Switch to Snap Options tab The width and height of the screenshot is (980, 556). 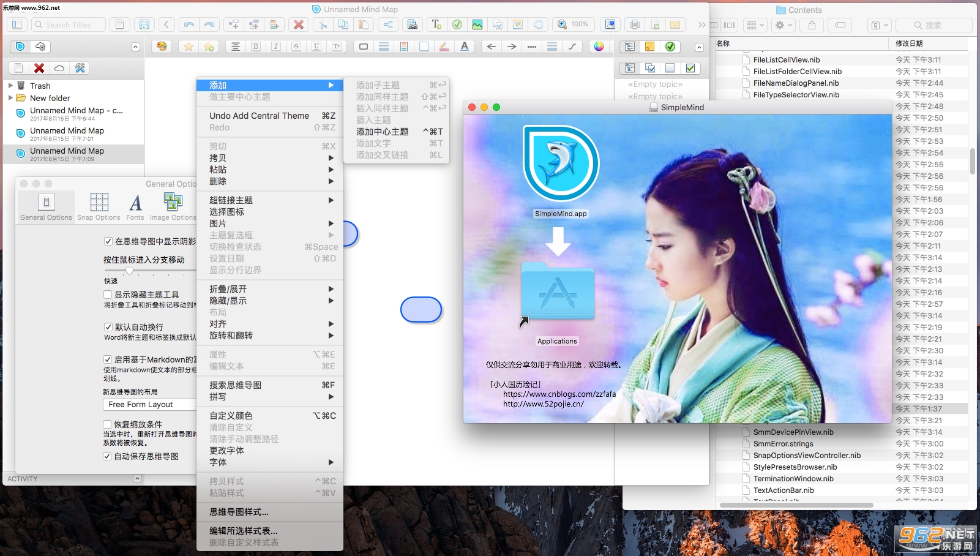pos(99,206)
